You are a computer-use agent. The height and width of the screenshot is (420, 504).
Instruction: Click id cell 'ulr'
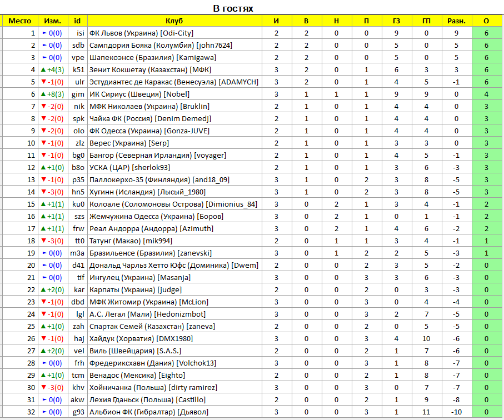point(77,82)
